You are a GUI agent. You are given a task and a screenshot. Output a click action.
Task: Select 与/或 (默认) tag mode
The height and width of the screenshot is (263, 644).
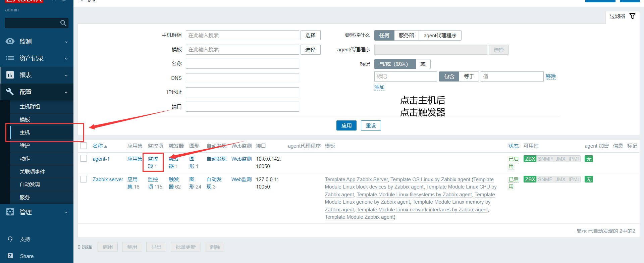click(395, 64)
